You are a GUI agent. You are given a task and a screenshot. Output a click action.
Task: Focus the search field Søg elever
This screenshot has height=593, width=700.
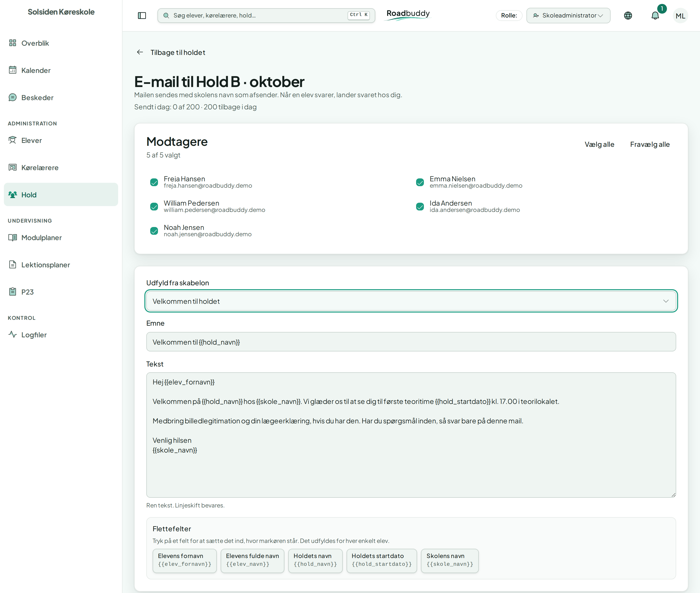click(266, 16)
